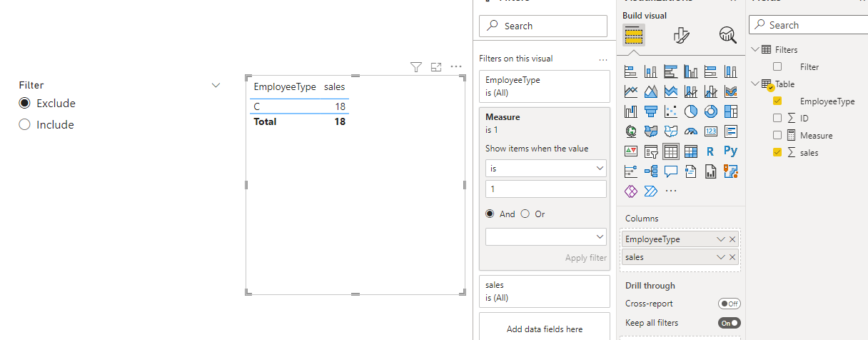The height and width of the screenshot is (340, 868).
Task: Open the second condition dropdown below And/Or
Action: pyautogui.click(x=545, y=236)
